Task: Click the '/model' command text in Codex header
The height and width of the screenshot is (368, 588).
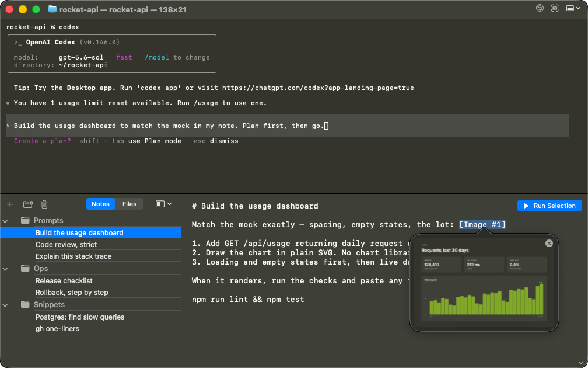Action: point(157,57)
